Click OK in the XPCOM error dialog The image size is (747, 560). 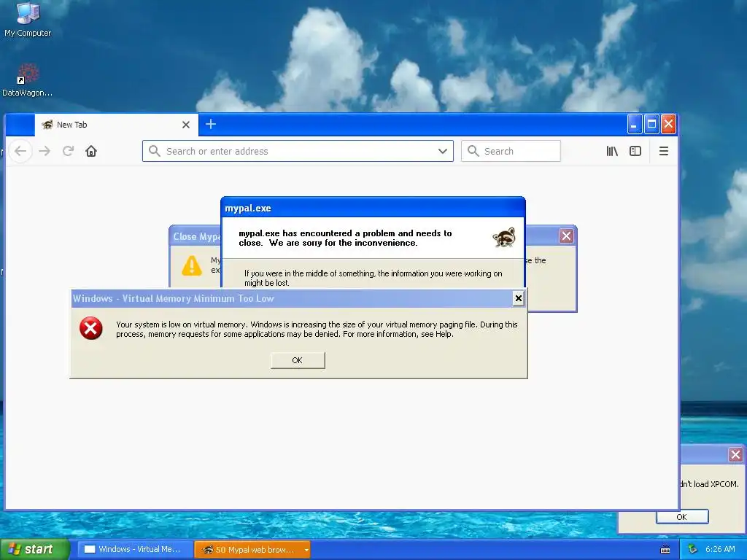[x=682, y=517]
